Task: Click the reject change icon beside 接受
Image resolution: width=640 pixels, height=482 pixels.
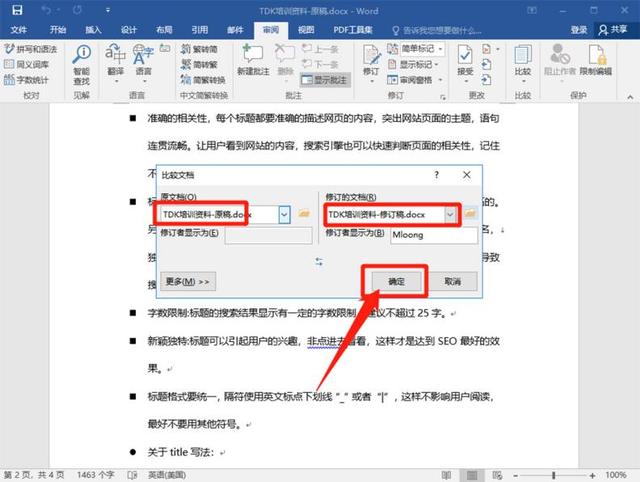Action: pos(487,49)
